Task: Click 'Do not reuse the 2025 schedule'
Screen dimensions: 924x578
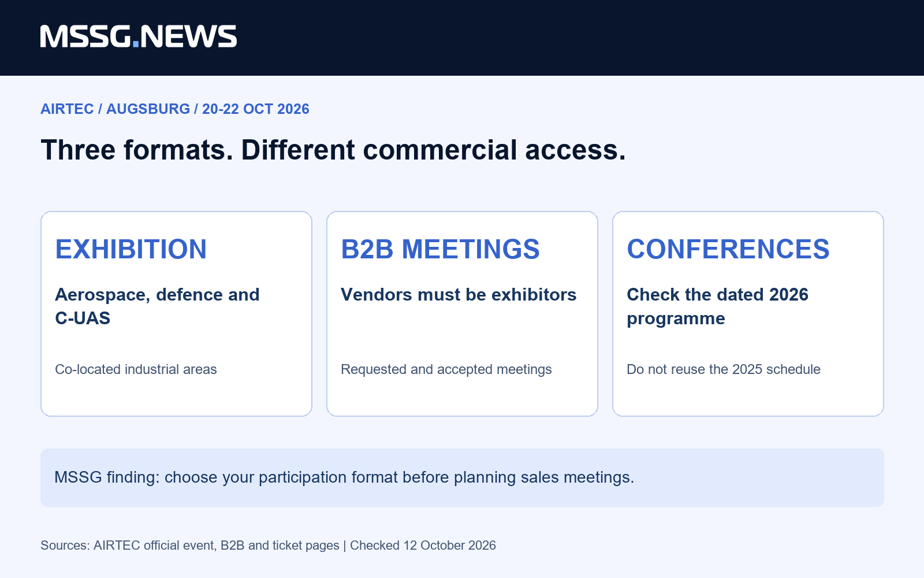Action: [x=724, y=369]
